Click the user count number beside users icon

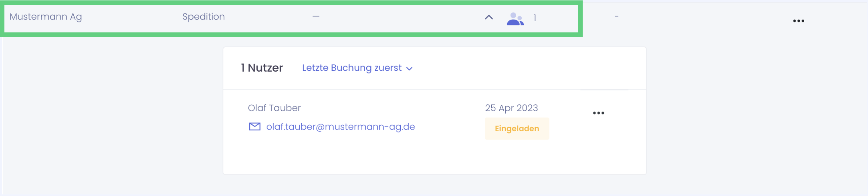coord(535,18)
